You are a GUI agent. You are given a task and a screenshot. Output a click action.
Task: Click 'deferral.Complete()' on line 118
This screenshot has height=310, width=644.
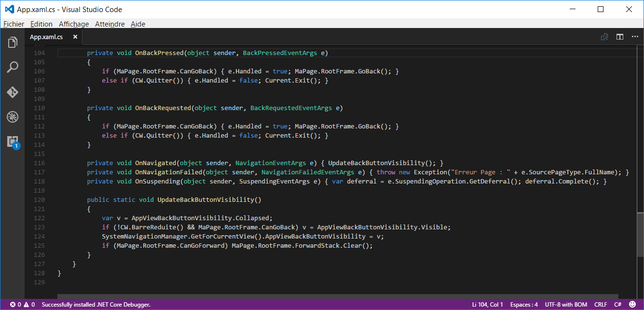(561, 181)
